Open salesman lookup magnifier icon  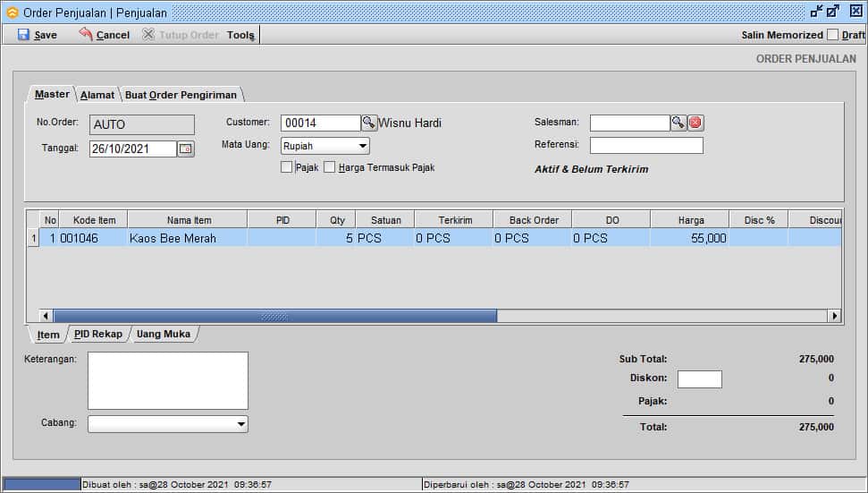pos(678,123)
